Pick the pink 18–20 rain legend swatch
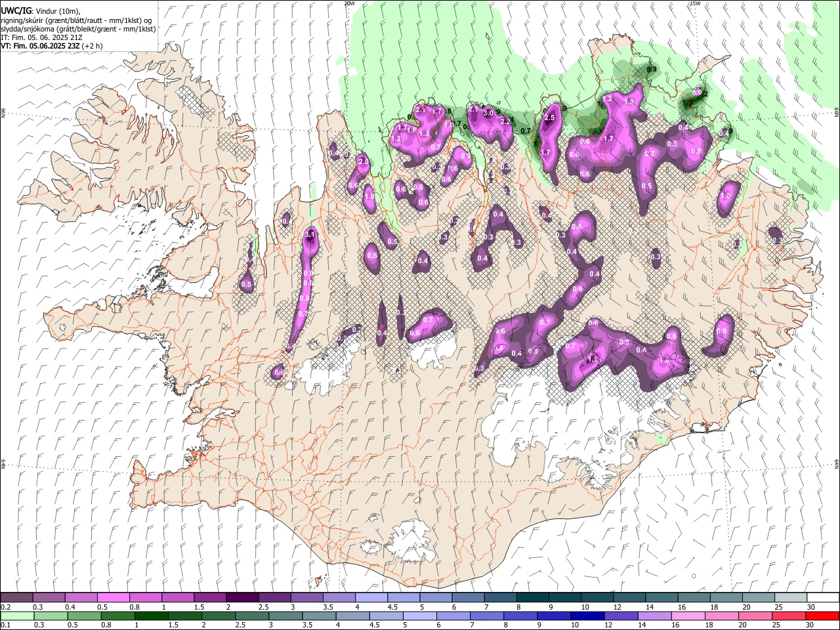The width and height of the screenshot is (840, 630). point(723,616)
